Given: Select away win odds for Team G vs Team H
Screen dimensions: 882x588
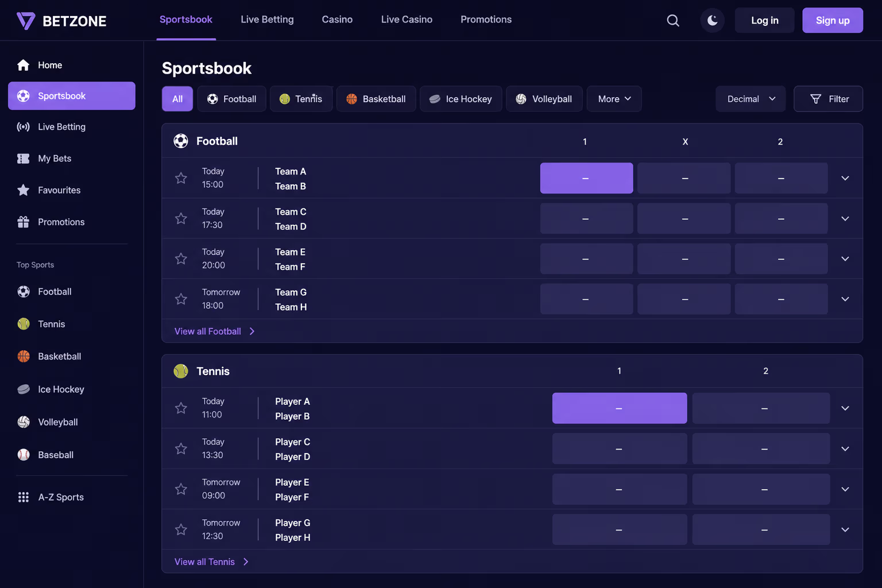Looking at the screenshot, I should 781,299.
